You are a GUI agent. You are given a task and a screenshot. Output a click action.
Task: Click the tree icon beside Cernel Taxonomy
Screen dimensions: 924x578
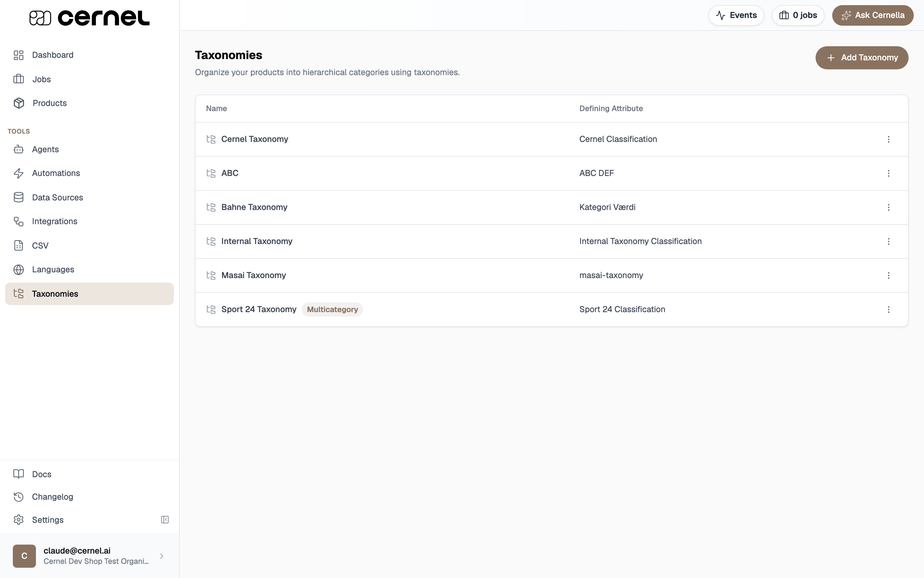click(x=211, y=139)
